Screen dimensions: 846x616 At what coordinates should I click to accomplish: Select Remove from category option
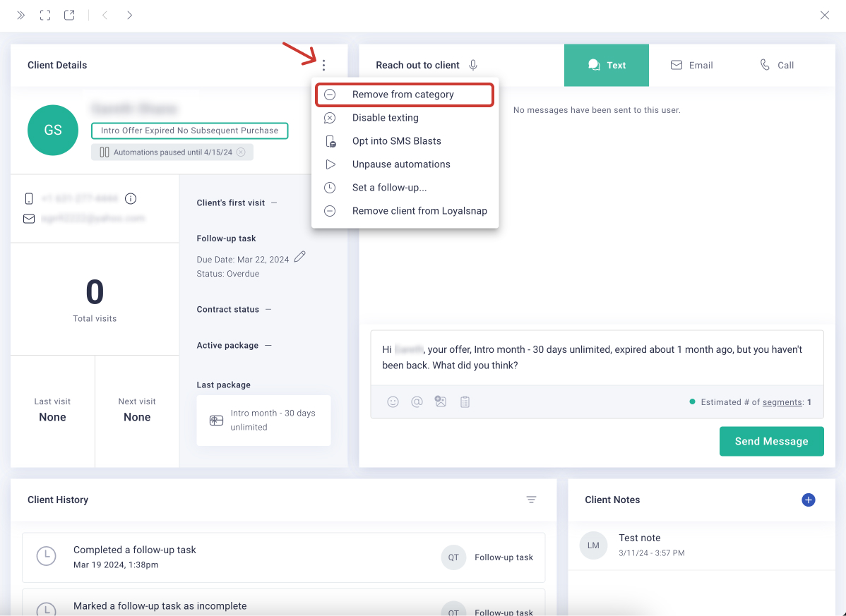[x=405, y=95]
